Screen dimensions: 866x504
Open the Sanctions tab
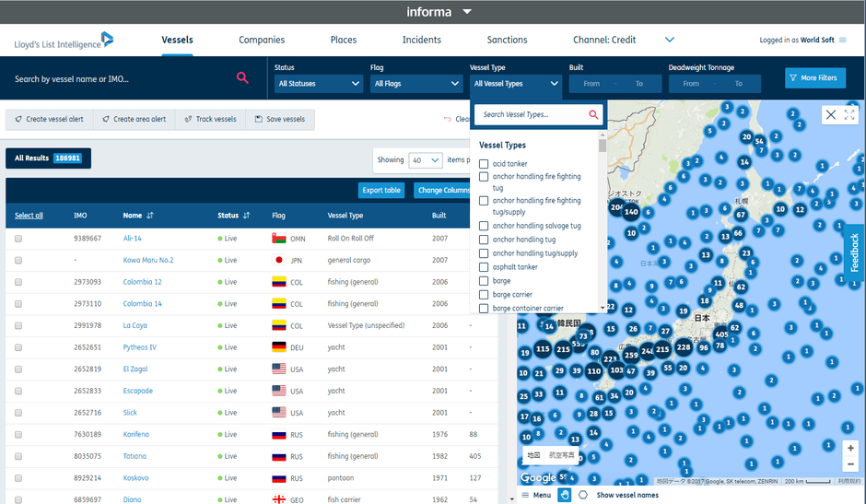[x=507, y=40]
